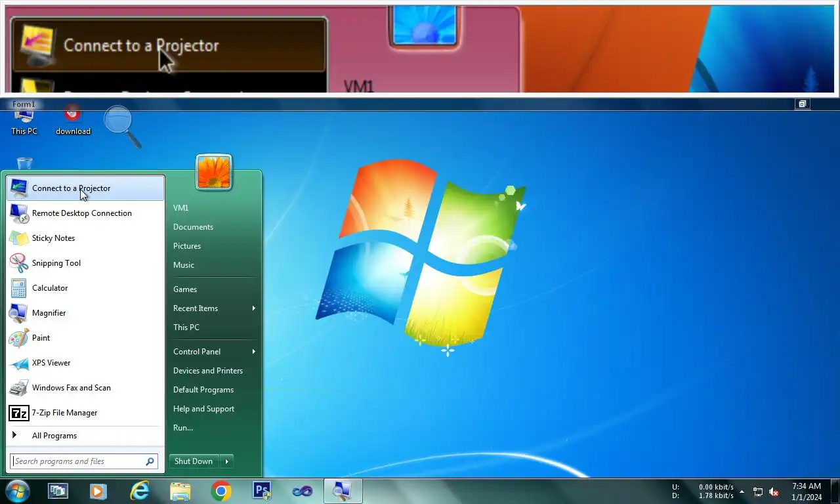Open This PC in the Start menu right pane
Screen dimensions: 840x504
pyautogui.click(x=186, y=327)
